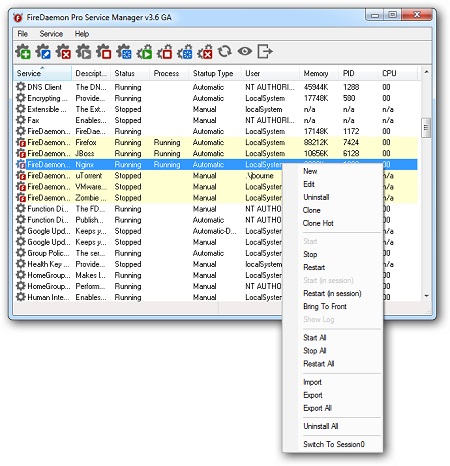The image size is (450, 466).
Task: Sort by the PID column header
Action: (x=359, y=73)
